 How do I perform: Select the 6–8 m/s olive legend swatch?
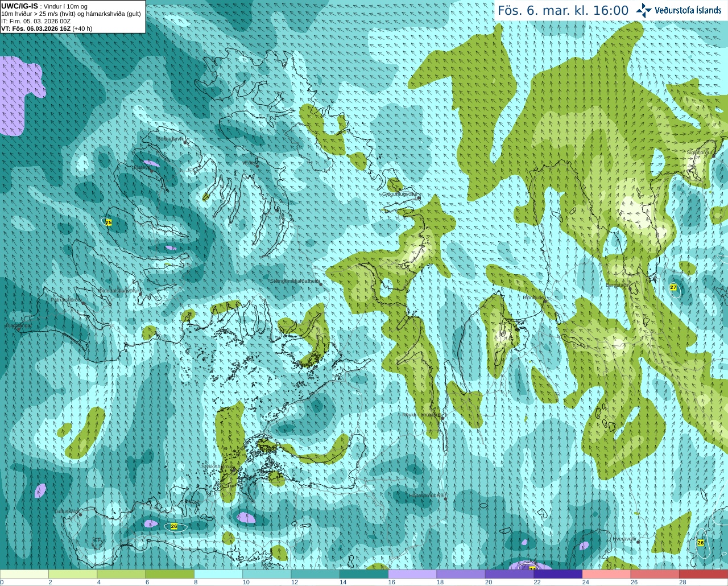click(x=170, y=574)
